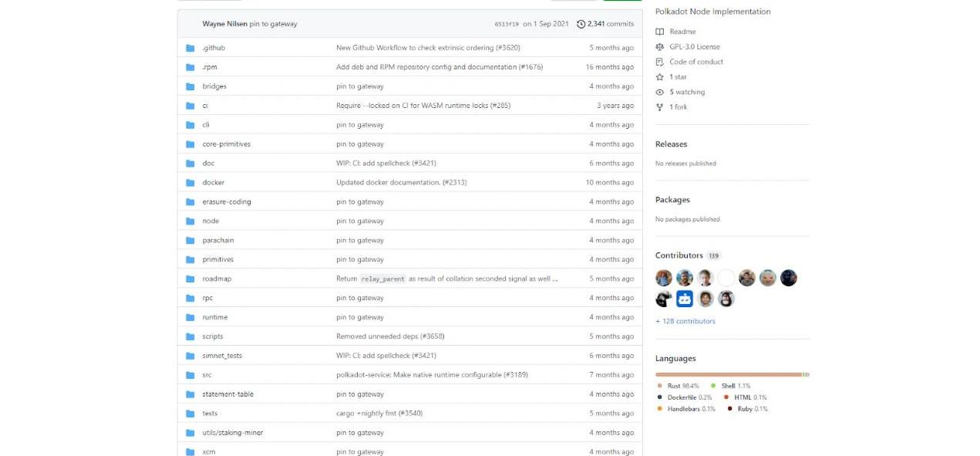Click the folder icon beside core-primitives
Image resolution: width=980 pixels, height=456 pixels.
coord(190,144)
